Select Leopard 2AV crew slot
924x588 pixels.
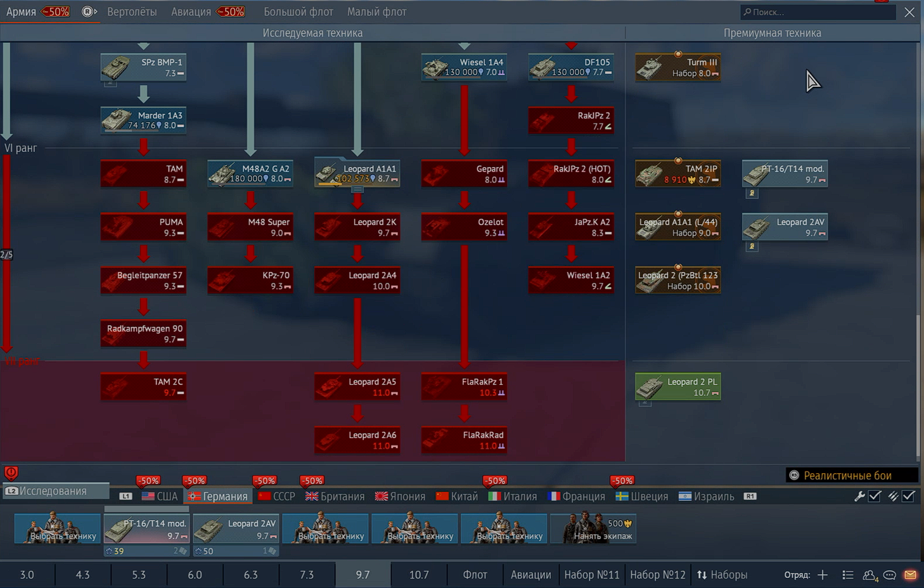[x=236, y=528]
